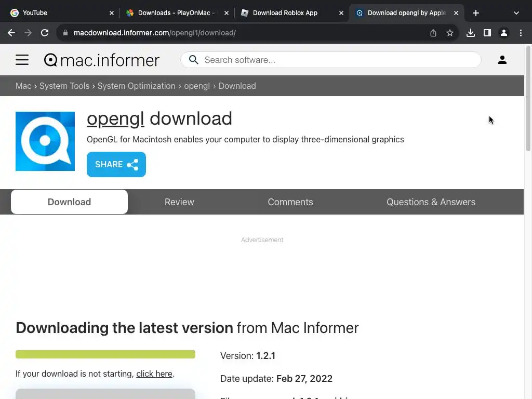The width and height of the screenshot is (532, 399).
Task: Open the site hamburger menu
Action: [22, 60]
